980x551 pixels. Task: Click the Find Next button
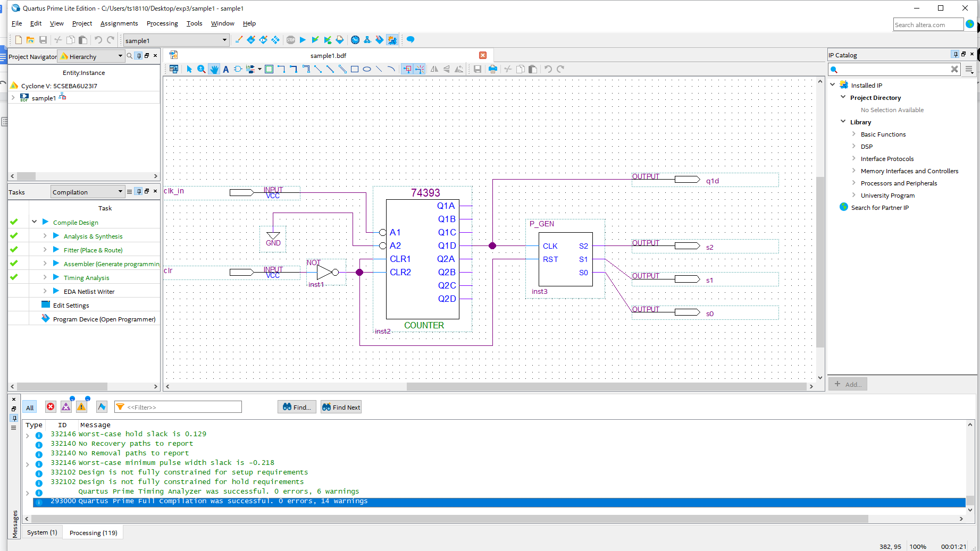pos(341,407)
